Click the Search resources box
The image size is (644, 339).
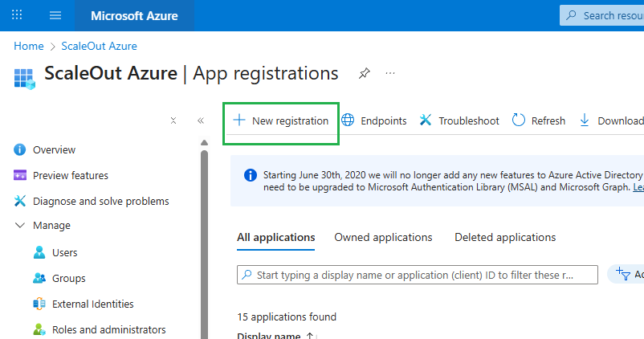coord(601,15)
